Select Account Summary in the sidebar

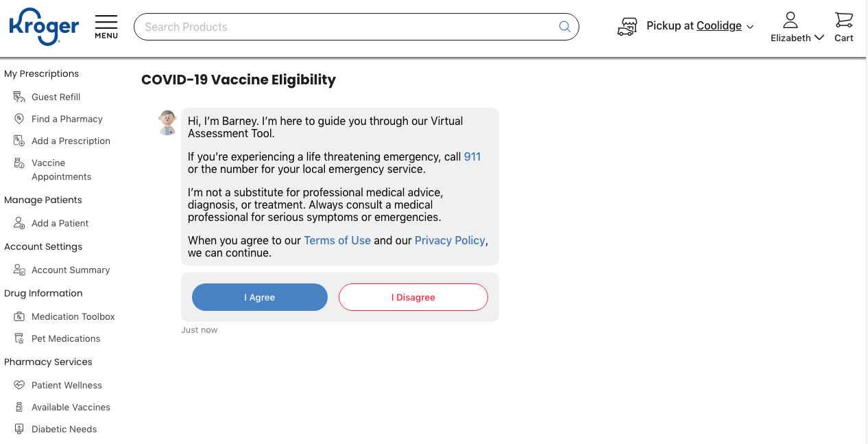pyautogui.click(x=71, y=270)
